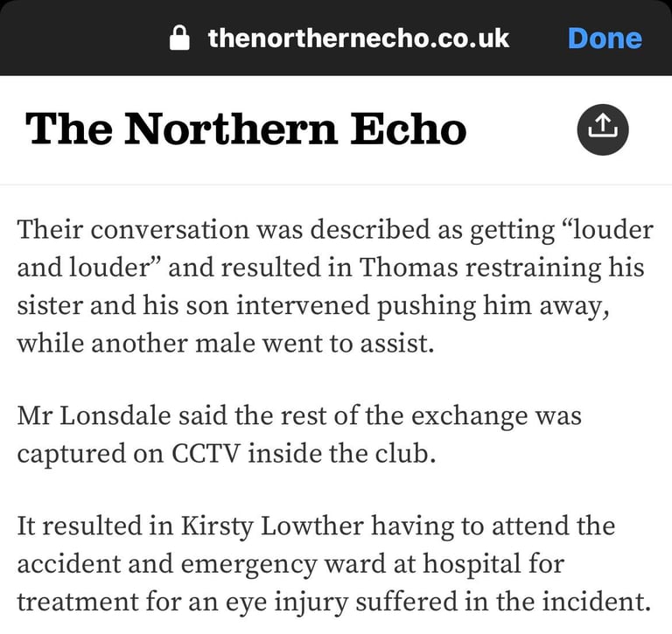Click the words 'accident and emergency'
Screen dimensions: 672x634
[167, 565]
